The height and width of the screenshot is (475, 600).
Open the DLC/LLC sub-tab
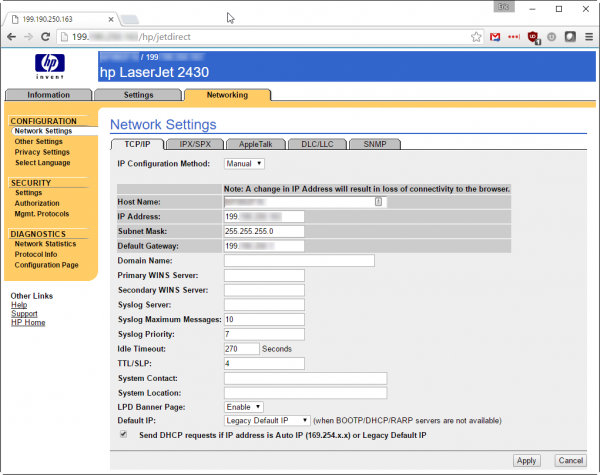[317, 144]
